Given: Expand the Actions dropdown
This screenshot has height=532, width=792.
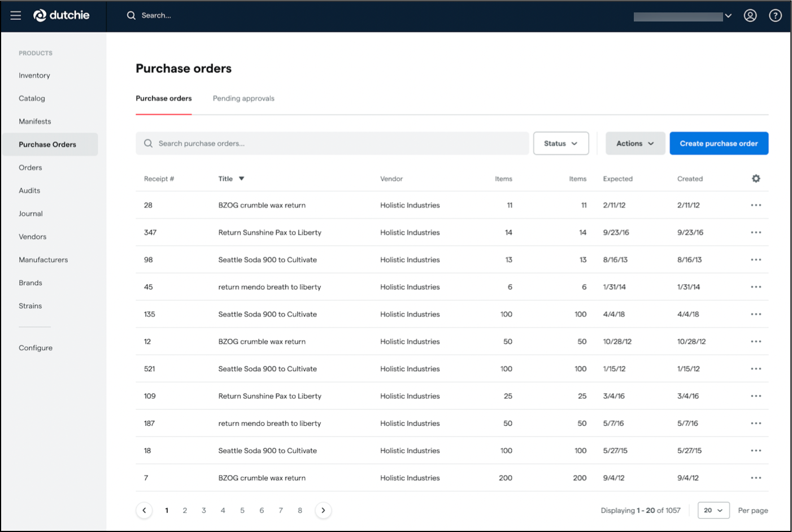Looking at the screenshot, I should coord(635,143).
